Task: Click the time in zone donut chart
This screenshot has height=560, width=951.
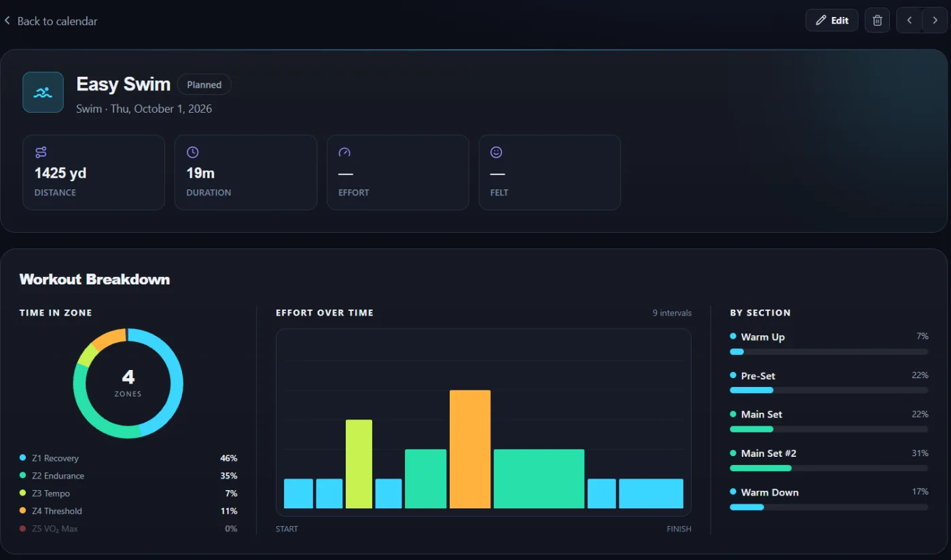Action: click(x=128, y=383)
